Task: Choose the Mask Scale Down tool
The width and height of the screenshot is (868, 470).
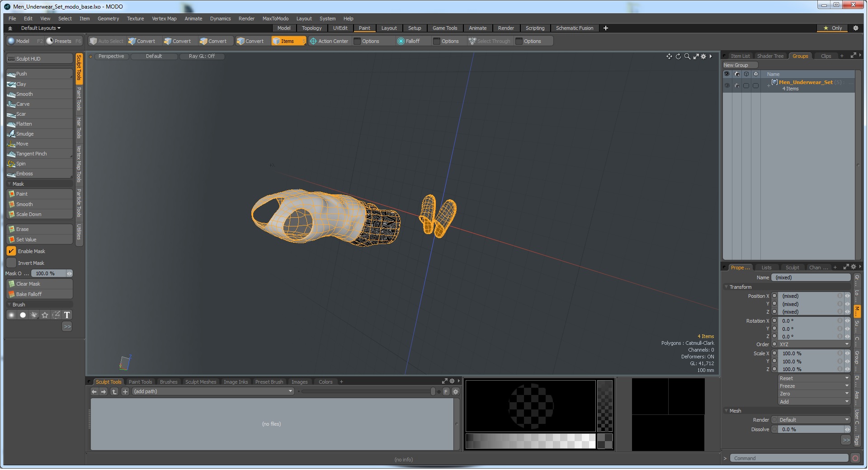Action: coord(39,214)
